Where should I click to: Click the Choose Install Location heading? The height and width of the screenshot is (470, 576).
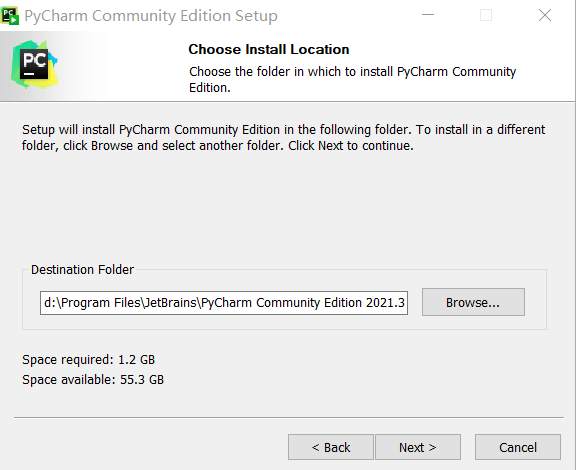(x=269, y=49)
